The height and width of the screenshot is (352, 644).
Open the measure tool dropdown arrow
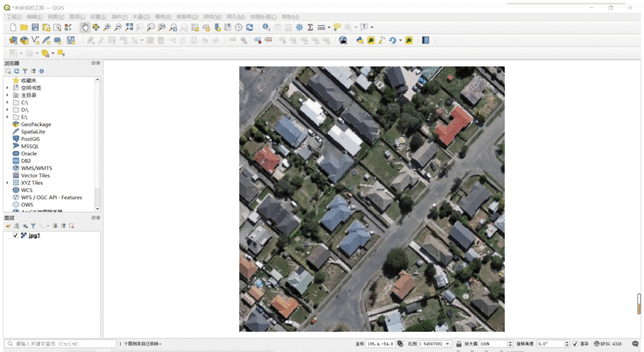[x=329, y=27]
